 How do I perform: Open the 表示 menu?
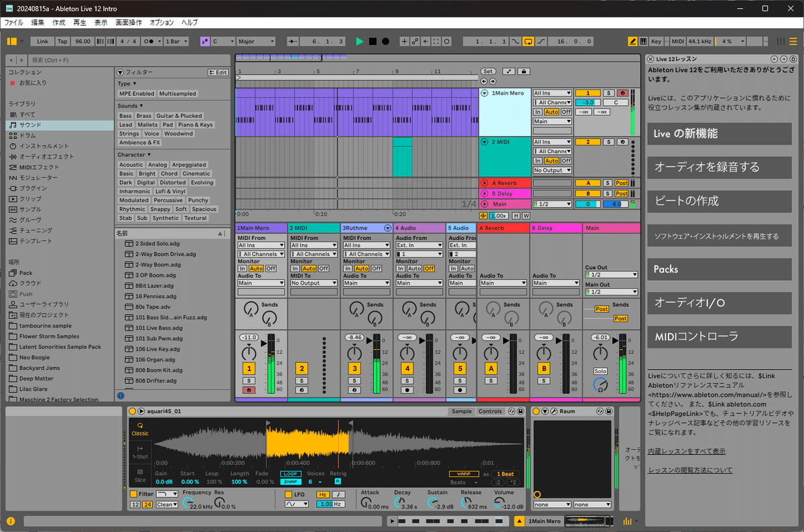[100, 22]
